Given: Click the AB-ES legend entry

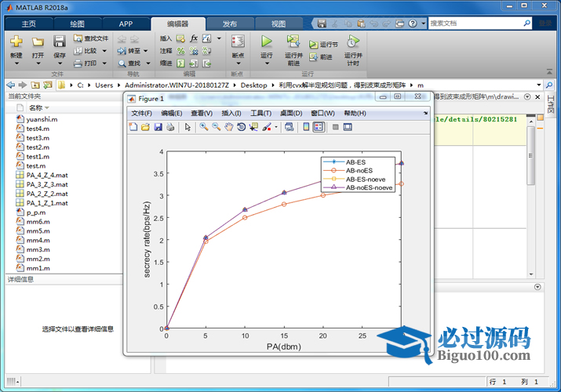Looking at the screenshot, I should pyautogui.click(x=355, y=162).
